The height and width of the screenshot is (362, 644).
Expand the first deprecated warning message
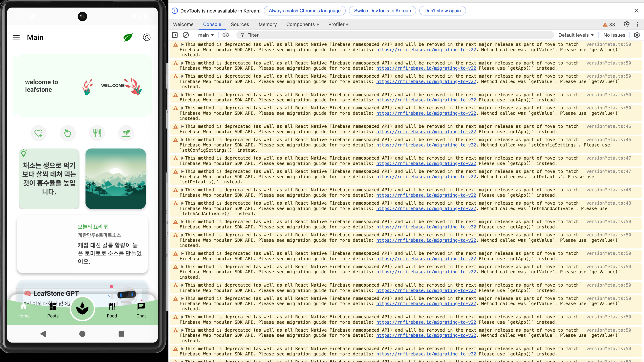pyautogui.click(x=182, y=45)
